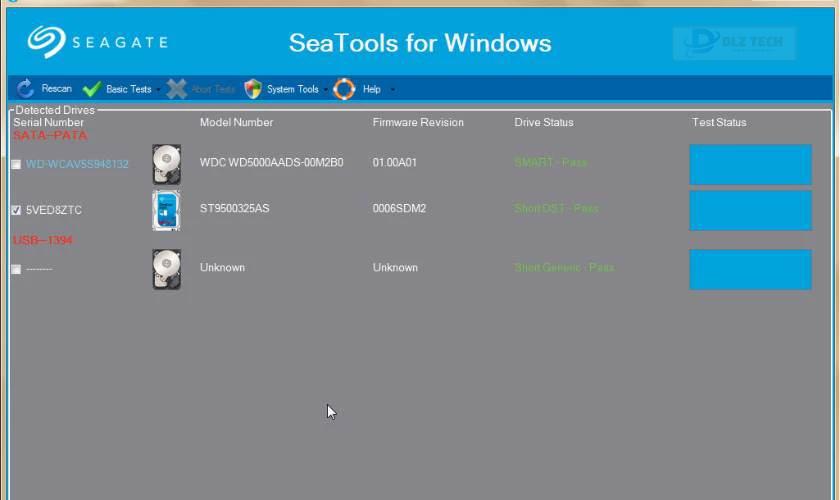Click the SATA--PATA group label
Screen dimensions: 840x500
coord(50,135)
